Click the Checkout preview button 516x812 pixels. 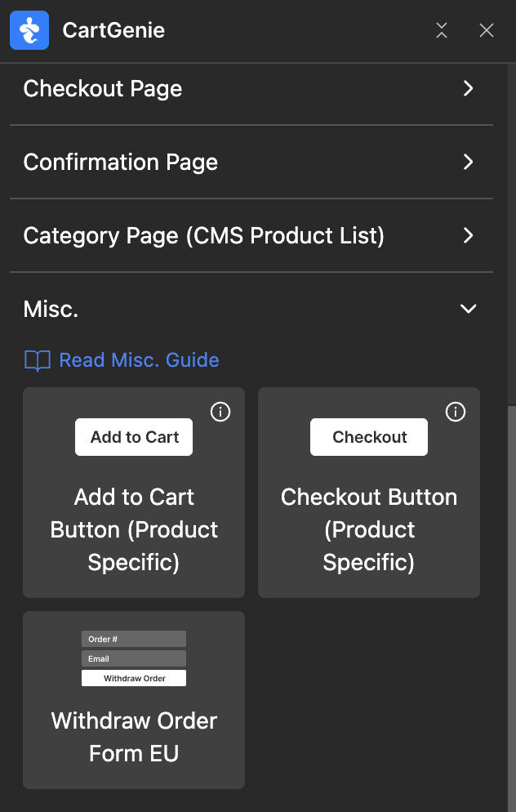click(369, 437)
